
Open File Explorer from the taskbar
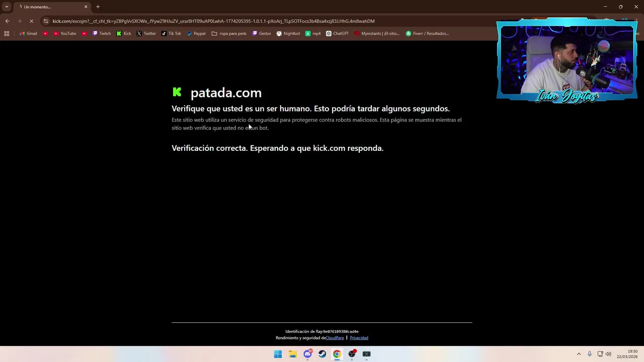click(292, 354)
